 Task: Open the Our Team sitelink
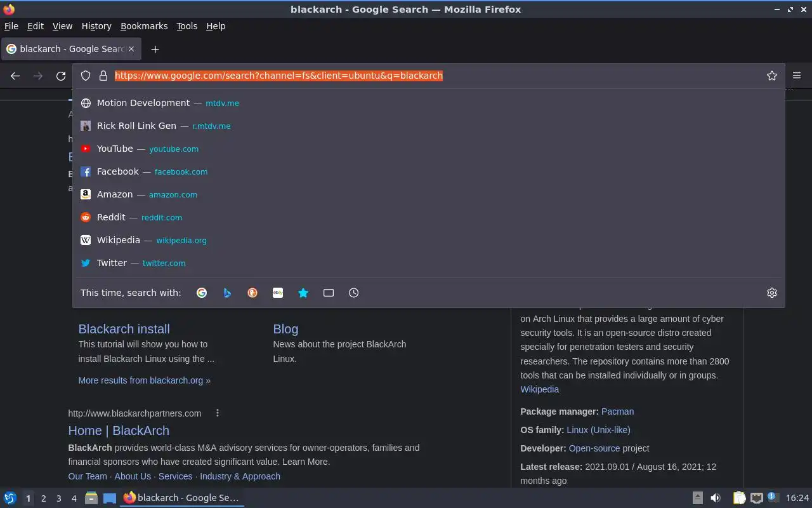click(88, 476)
